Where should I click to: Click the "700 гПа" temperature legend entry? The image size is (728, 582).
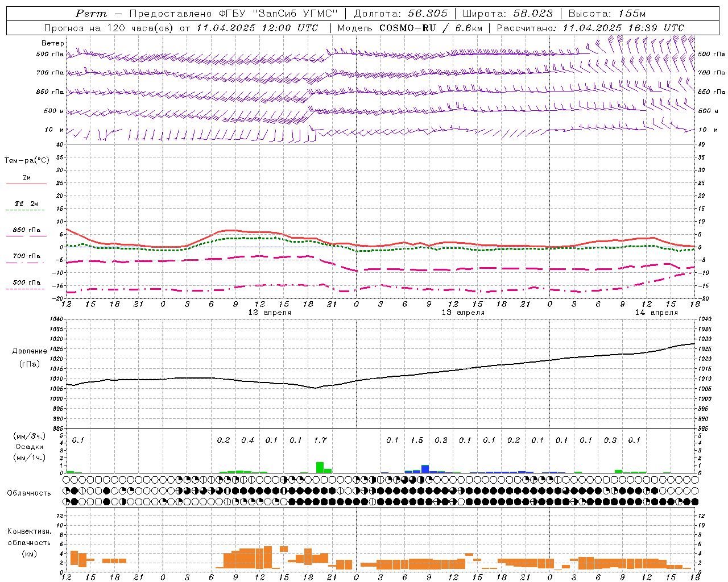click(x=27, y=256)
